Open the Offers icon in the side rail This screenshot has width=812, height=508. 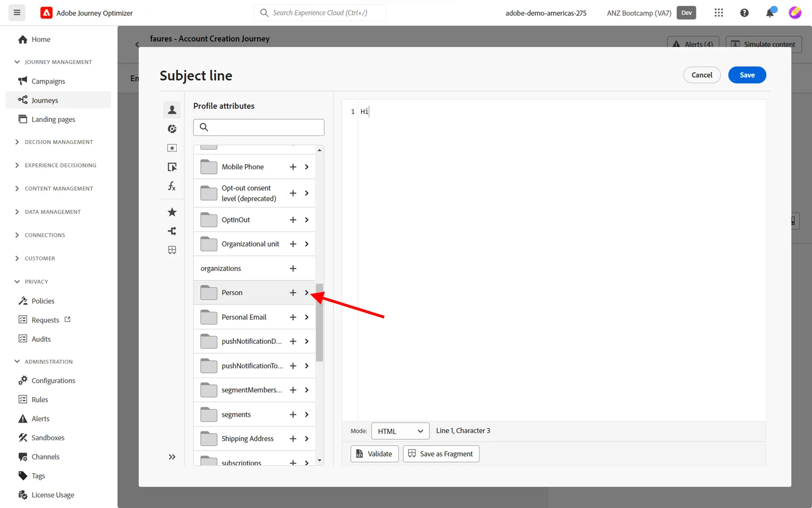click(x=172, y=148)
